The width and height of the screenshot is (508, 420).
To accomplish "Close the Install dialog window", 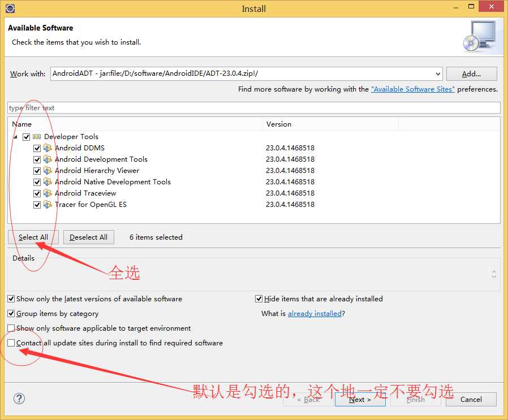I will tap(491, 6).
